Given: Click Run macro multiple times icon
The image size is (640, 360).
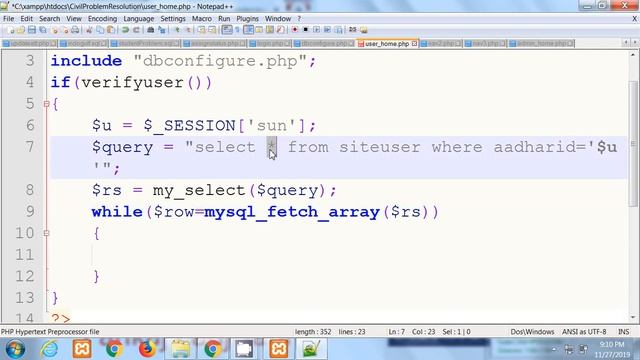Looking at the screenshot, I should 327,30.
